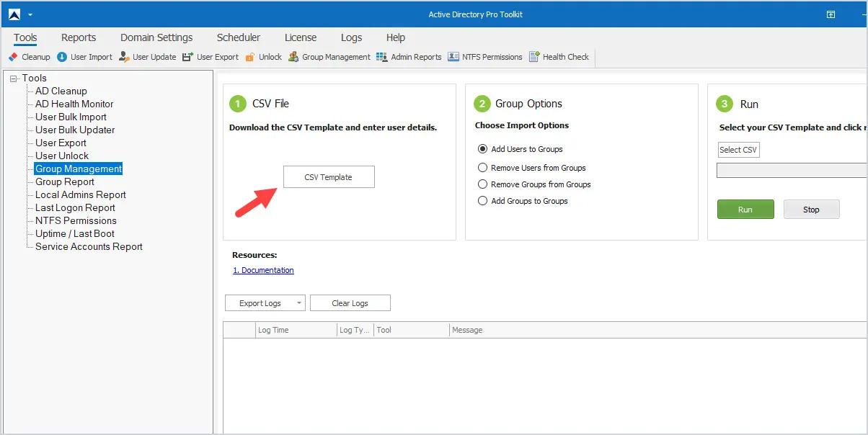868x435 pixels.
Task: Click the Admin Reports toolbar icon
Action: tap(382, 57)
